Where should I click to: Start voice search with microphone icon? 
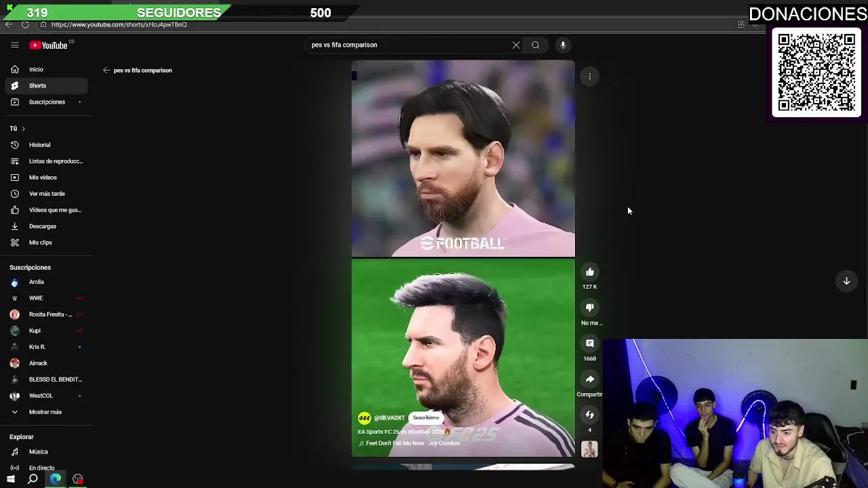[563, 45]
